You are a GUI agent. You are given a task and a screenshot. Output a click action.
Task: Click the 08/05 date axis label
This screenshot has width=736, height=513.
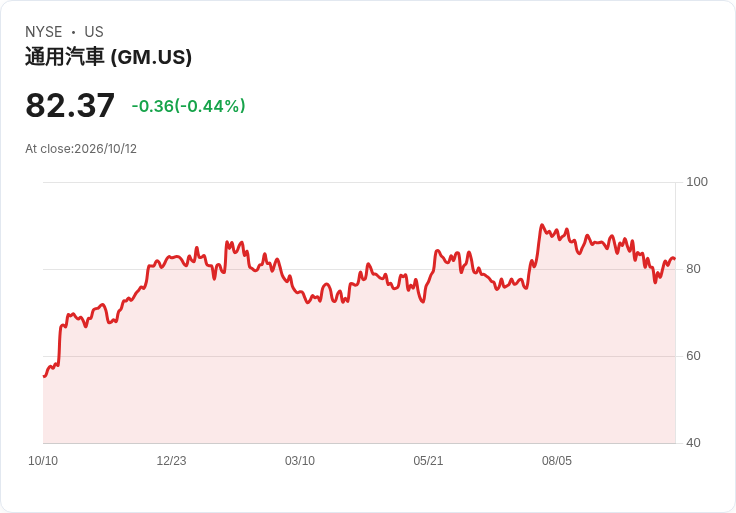[x=557, y=461]
